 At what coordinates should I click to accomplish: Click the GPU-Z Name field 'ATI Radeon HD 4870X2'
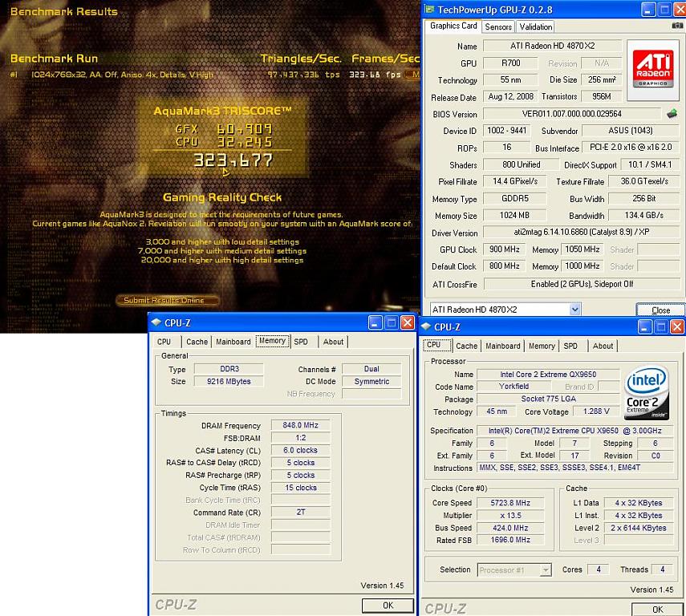552,46
